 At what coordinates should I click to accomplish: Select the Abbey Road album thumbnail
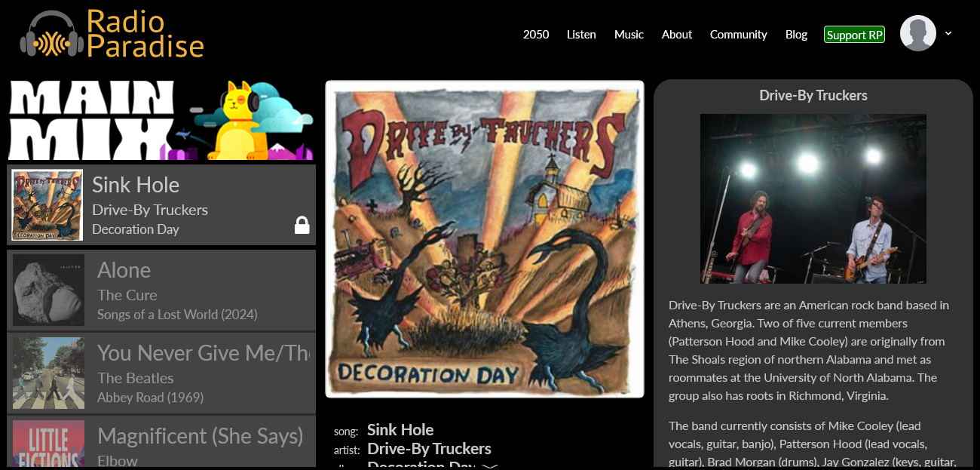click(x=48, y=373)
